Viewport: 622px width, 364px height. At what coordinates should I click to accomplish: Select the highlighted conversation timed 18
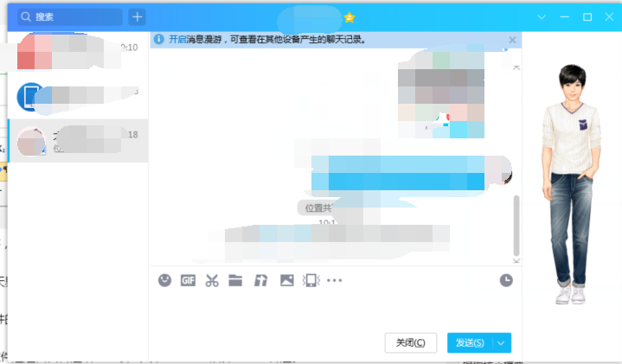click(78, 140)
